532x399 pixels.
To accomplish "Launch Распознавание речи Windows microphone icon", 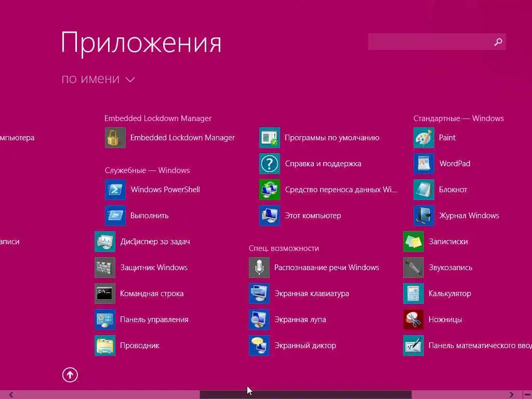I will click(x=259, y=268).
